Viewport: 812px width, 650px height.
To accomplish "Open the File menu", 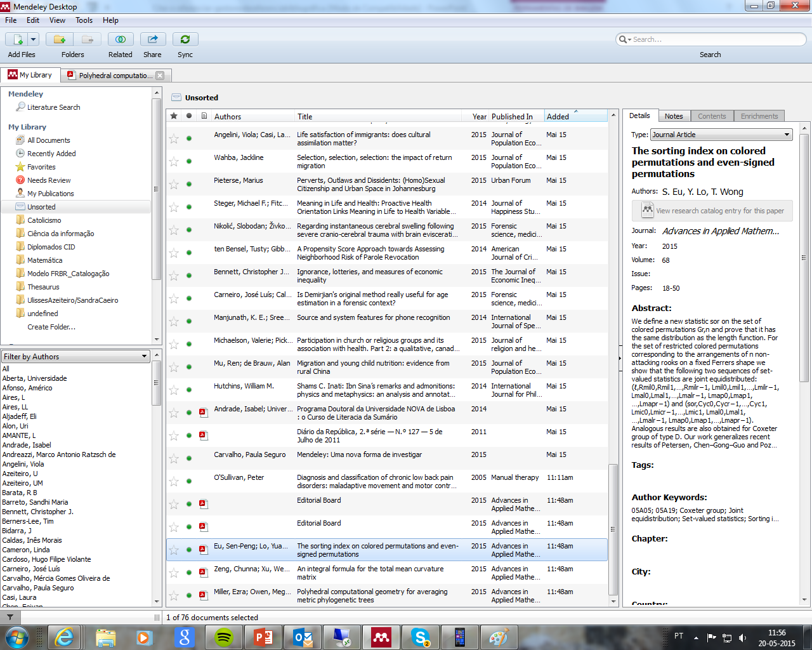I will click(11, 20).
